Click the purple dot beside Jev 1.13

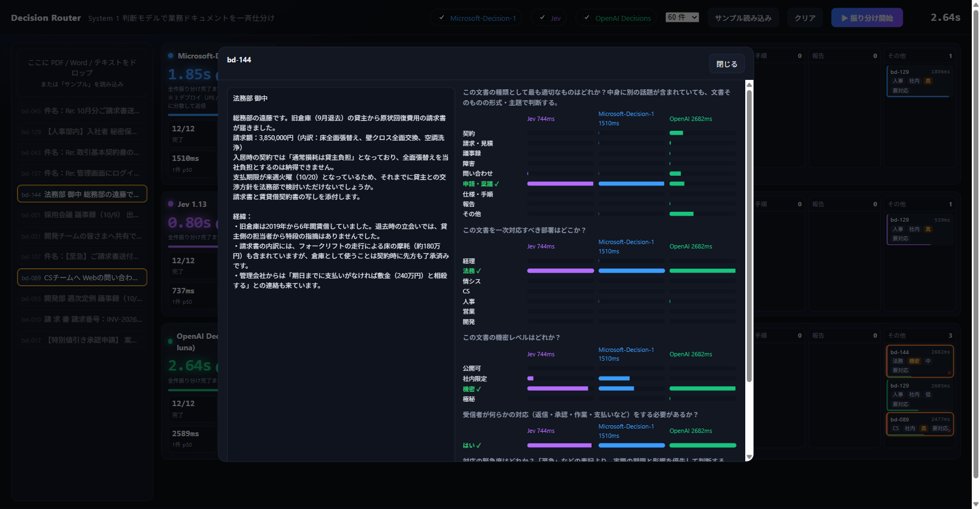[171, 204]
